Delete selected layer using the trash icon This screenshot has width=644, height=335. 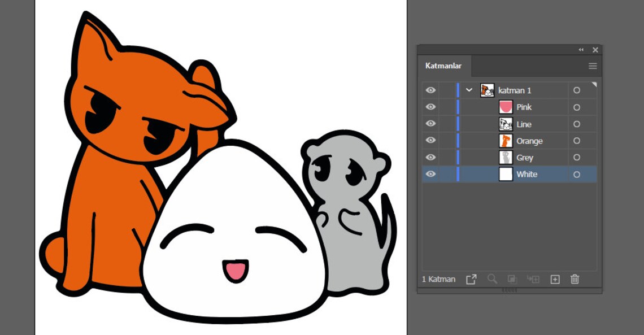tap(575, 279)
